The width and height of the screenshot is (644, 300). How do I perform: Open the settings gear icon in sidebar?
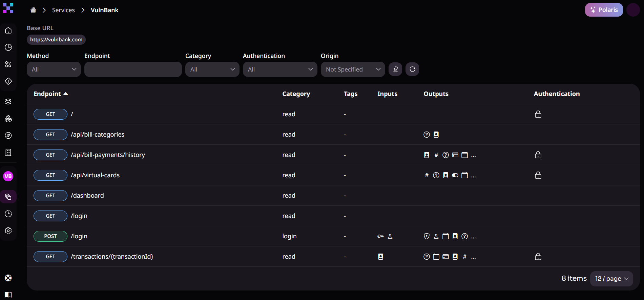point(8,231)
